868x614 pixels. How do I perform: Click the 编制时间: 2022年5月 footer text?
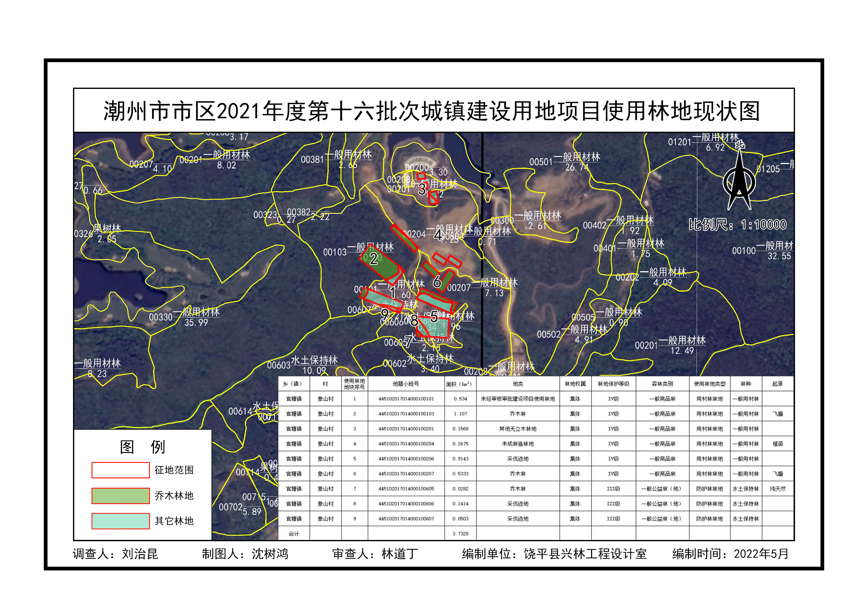(730, 554)
